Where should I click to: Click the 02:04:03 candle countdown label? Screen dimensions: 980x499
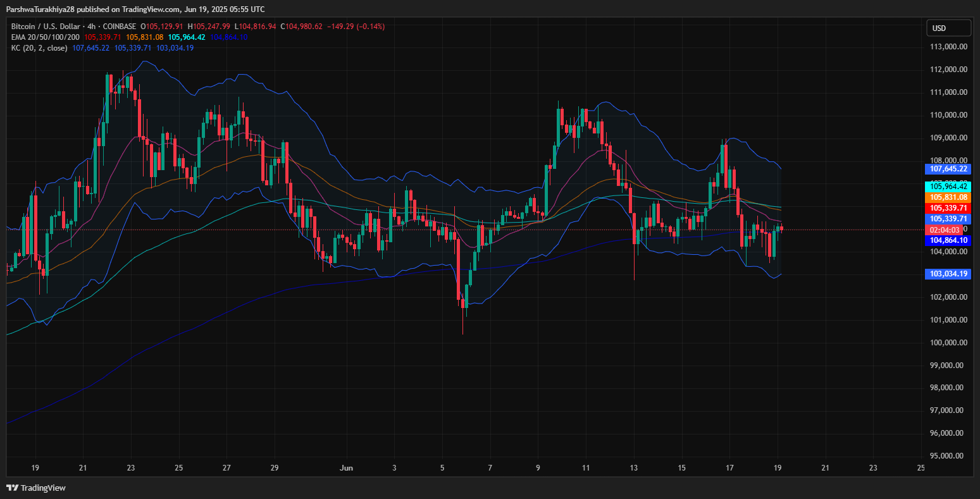[x=945, y=230]
